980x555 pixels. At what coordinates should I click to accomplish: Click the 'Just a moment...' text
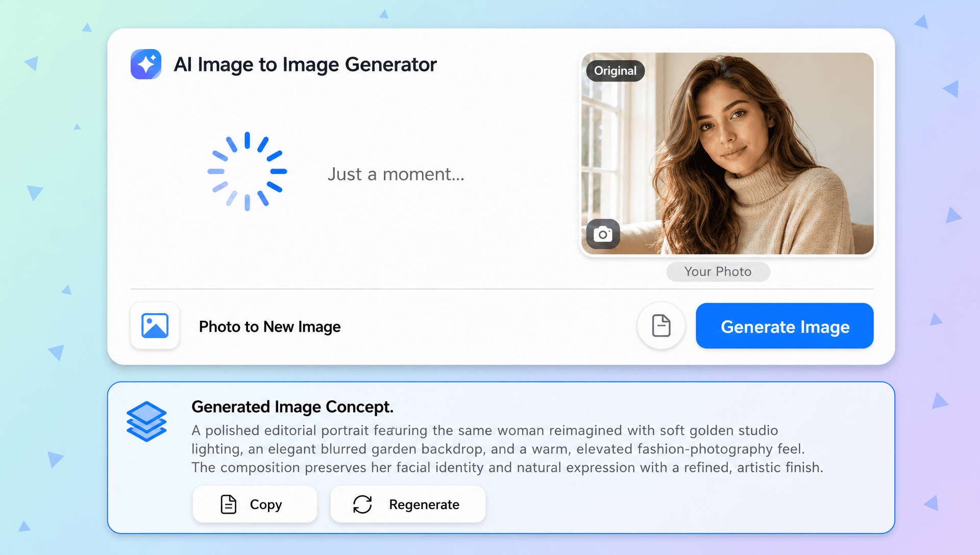[x=396, y=174]
